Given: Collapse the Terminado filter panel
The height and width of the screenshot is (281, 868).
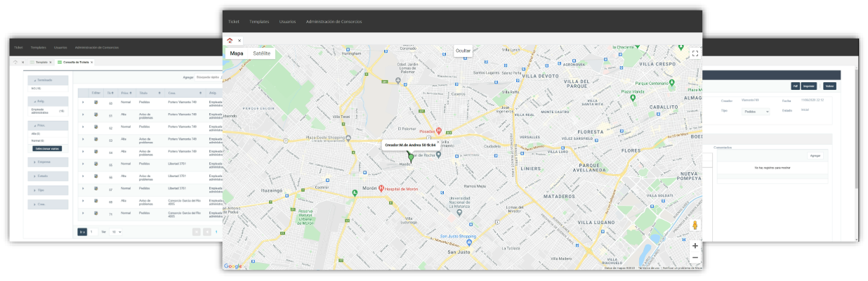Looking at the screenshot, I should [48, 81].
